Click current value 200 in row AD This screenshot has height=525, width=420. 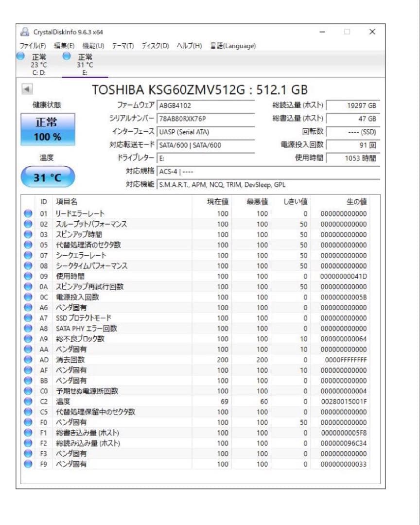point(222,360)
